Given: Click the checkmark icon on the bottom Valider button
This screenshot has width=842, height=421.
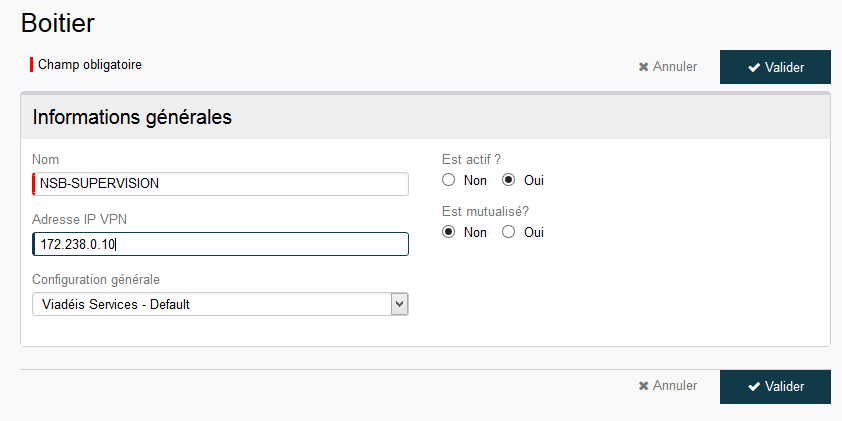Looking at the screenshot, I should (x=754, y=387).
